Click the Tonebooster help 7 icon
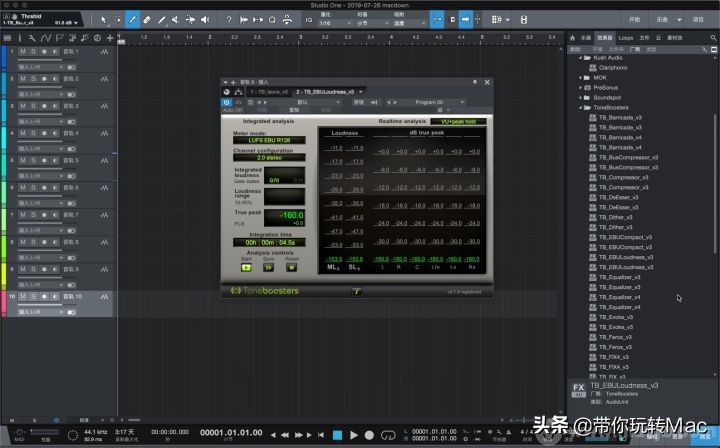This screenshot has width=720, height=448. (x=356, y=291)
